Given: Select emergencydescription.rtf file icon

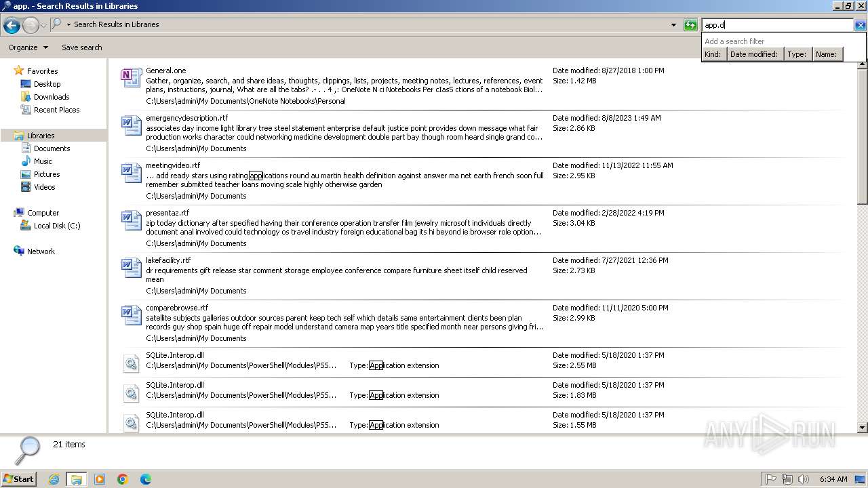Looking at the screenshot, I should click(132, 125).
